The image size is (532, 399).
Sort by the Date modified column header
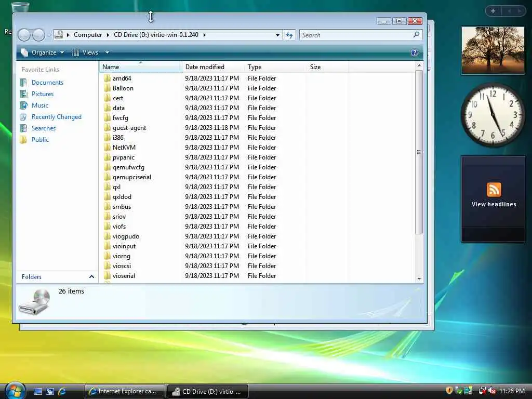coord(213,67)
